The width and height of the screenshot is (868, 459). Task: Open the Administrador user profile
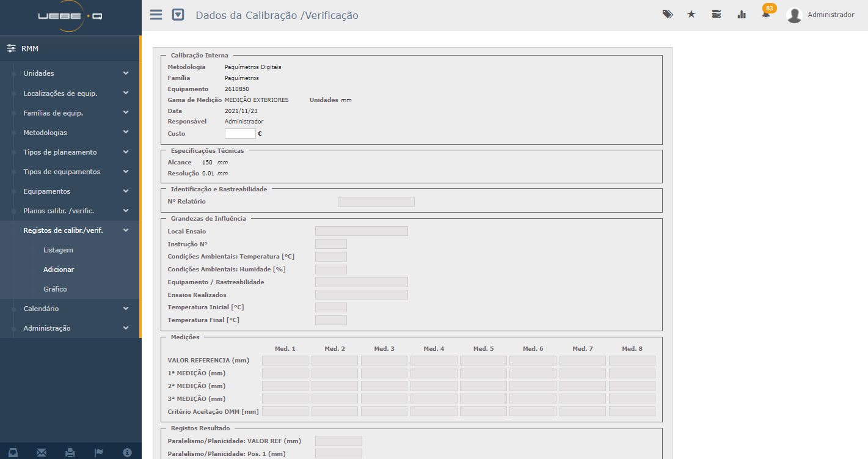pos(820,15)
